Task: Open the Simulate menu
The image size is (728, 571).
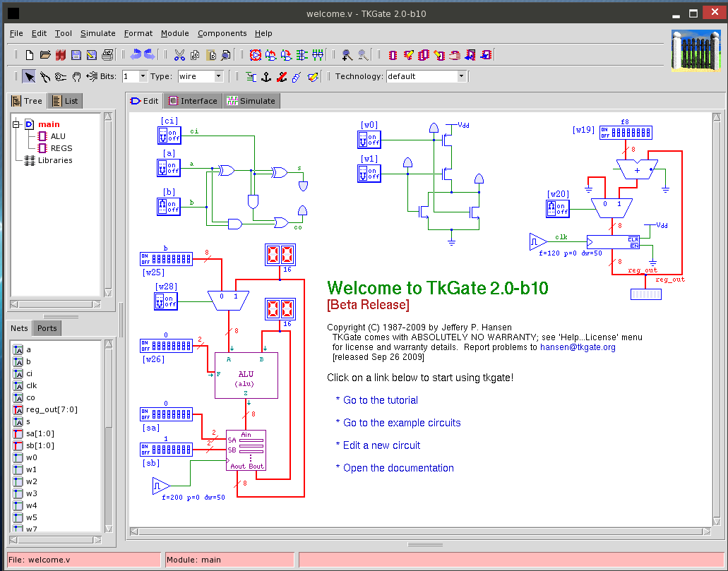Action: click(98, 33)
